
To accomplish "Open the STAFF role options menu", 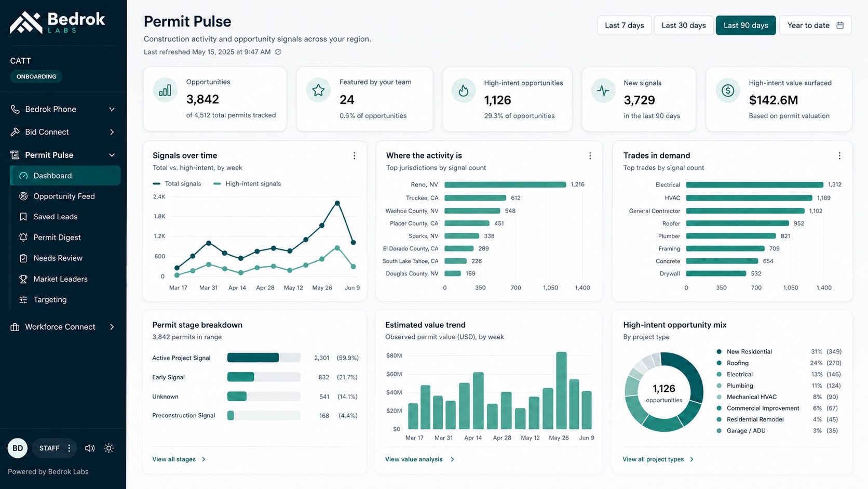I will click(x=69, y=448).
